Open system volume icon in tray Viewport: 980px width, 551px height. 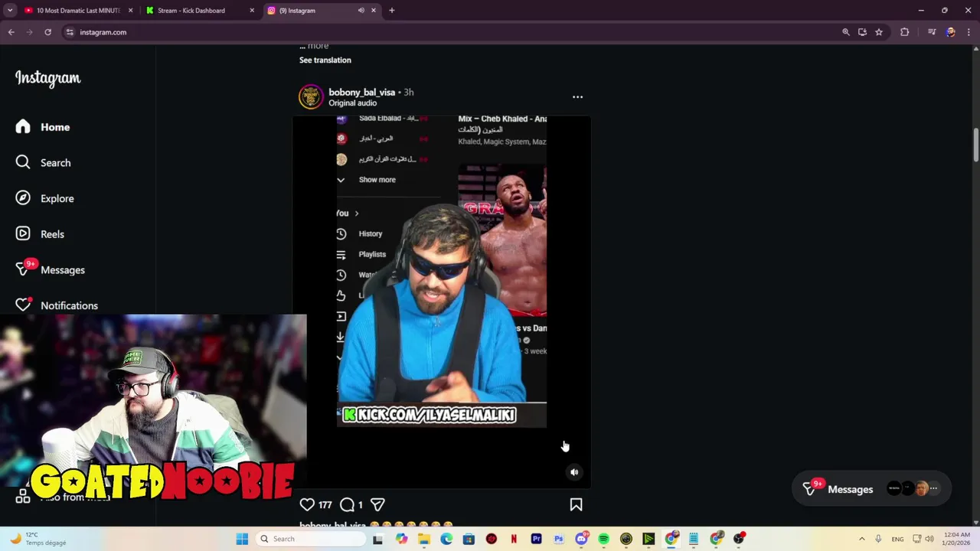click(x=929, y=539)
